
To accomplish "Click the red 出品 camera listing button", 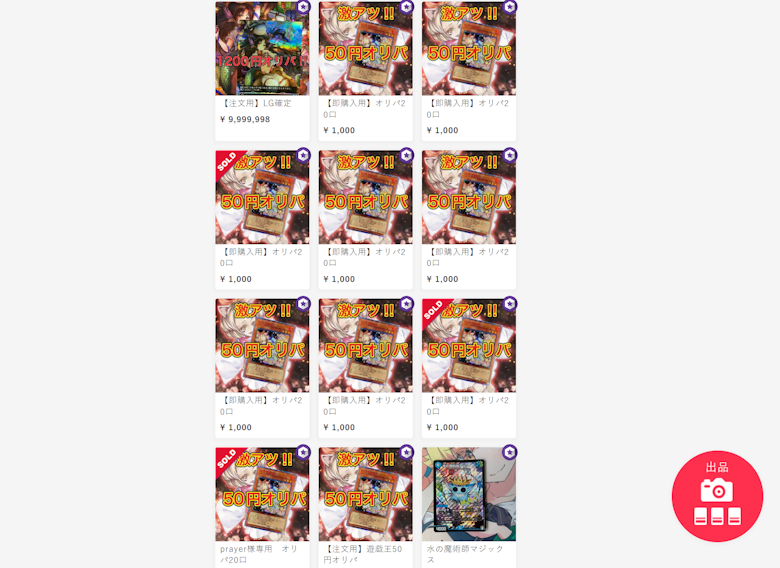I will click(x=717, y=496).
